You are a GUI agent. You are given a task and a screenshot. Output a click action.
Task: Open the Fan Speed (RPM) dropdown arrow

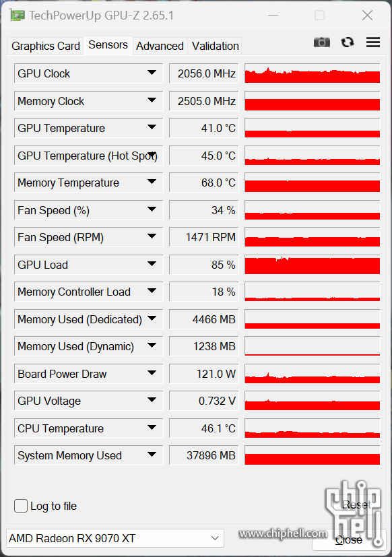tap(152, 236)
